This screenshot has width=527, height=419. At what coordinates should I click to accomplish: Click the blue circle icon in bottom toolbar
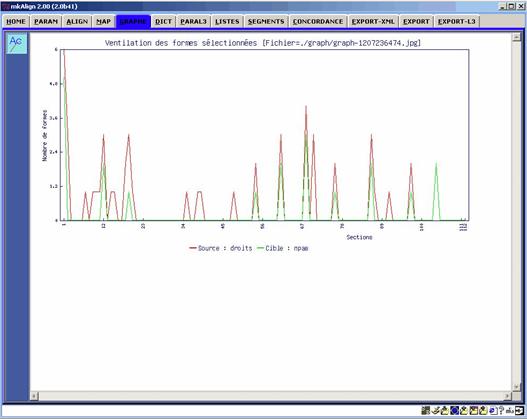[x=455, y=410]
